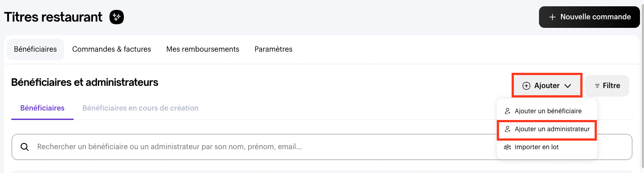Select Importer en lot menu entry
This screenshot has width=644, height=173.
[547, 147]
